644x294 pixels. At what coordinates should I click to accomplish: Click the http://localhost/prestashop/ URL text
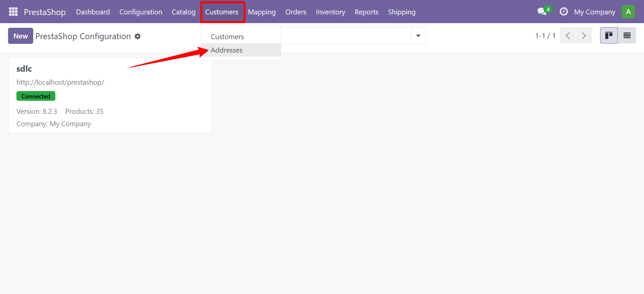point(60,82)
